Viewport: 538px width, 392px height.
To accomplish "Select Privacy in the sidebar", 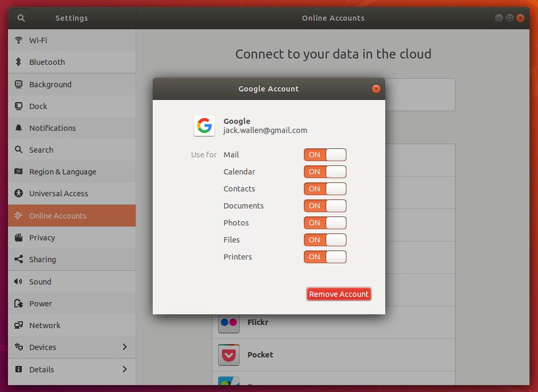I will tap(72, 237).
